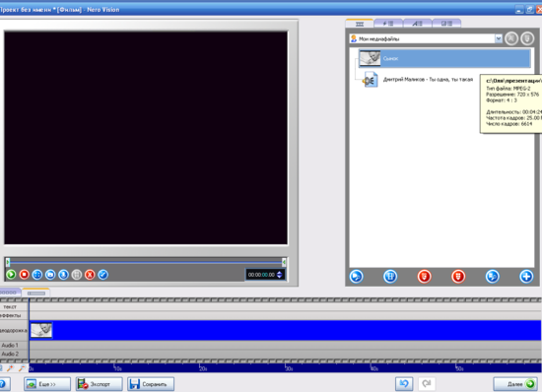The height and width of the screenshot is (392, 542).
Task: Click the greyed-out redo arrow button
Action: tap(427, 384)
